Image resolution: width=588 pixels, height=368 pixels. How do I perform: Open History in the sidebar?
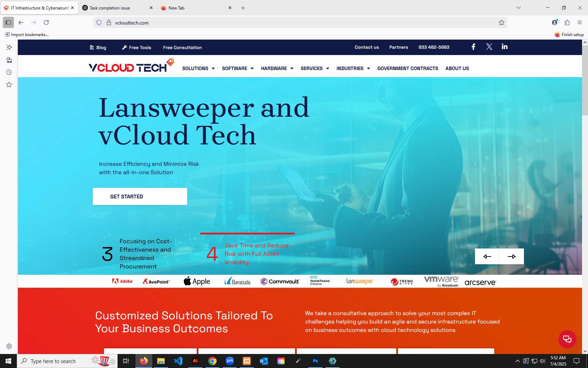[9, 72]
